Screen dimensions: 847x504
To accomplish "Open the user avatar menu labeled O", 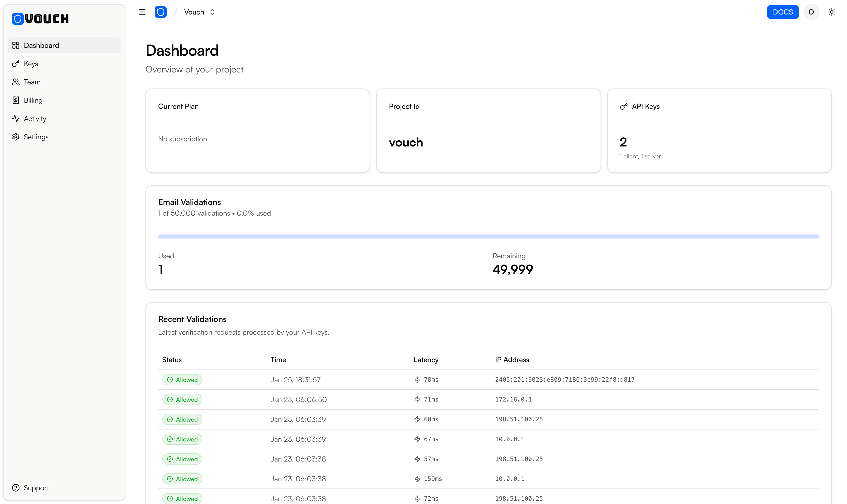I will [811, 12].
